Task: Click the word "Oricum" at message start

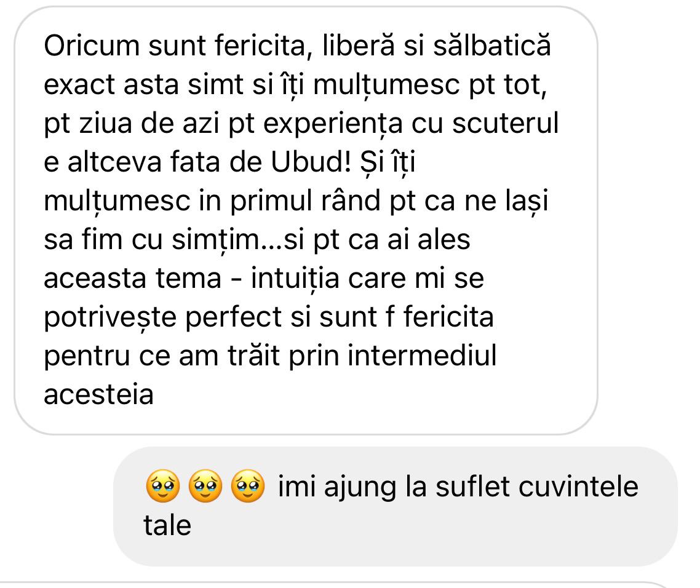Action: point(92,46)
